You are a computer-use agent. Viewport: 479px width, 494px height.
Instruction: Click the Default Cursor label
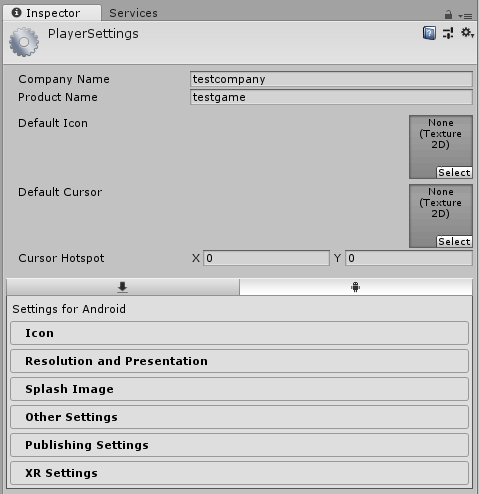60,192
